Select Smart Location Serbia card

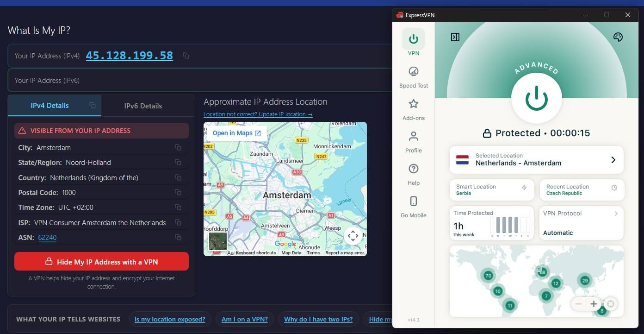tap(492, 190)
